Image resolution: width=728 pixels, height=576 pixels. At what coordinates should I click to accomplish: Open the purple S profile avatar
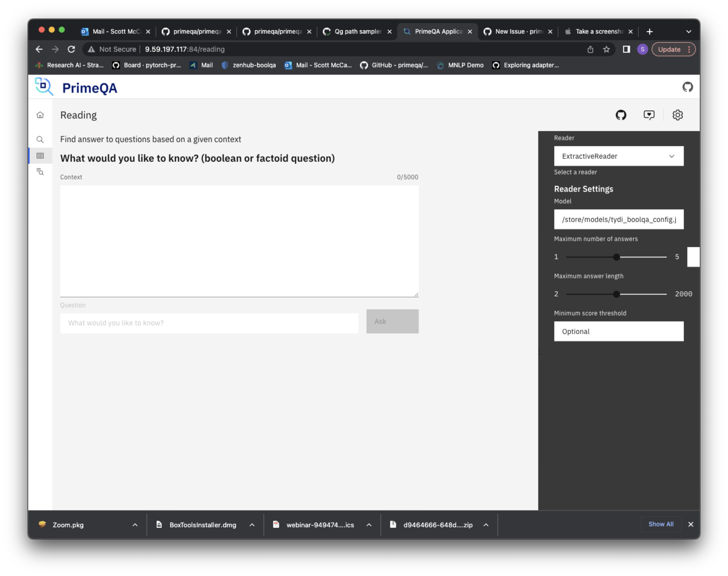(642, 49)
